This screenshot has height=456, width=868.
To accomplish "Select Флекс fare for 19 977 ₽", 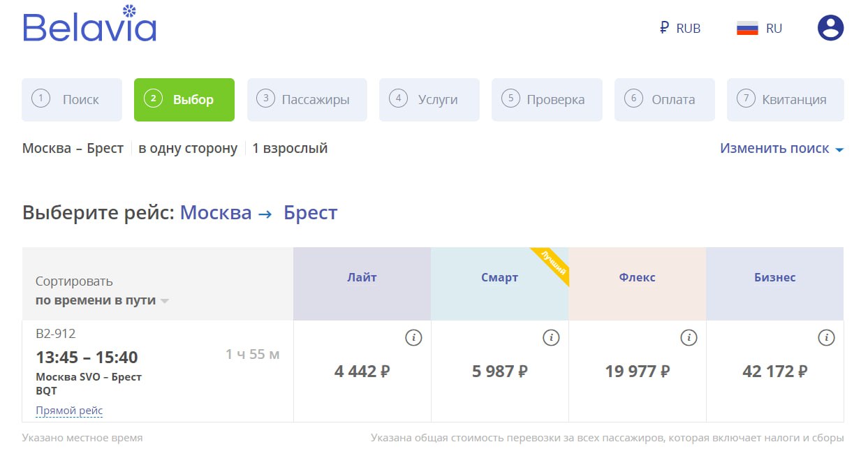I will click(637, 372).
